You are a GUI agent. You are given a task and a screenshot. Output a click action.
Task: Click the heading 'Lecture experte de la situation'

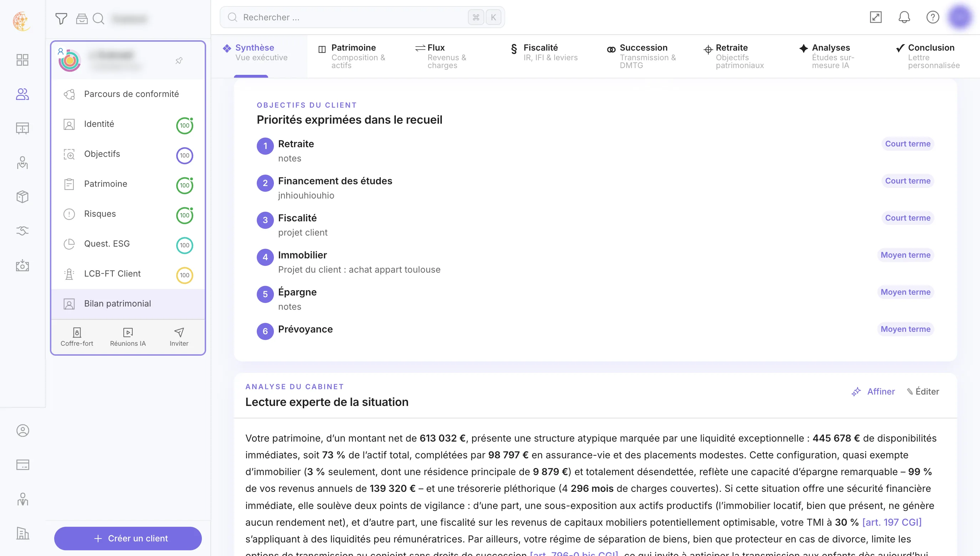tap(327, 402)
